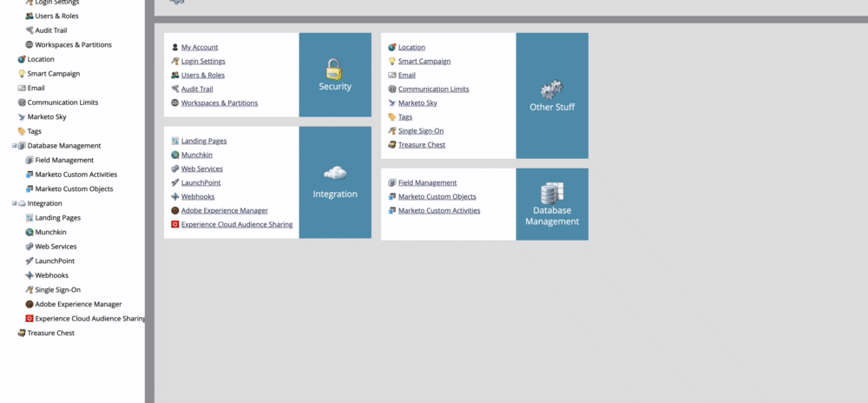This screenshot has width=868, height=403.
Task: Select Web Services in sidebar tree
Action: (x=56, y=247)
